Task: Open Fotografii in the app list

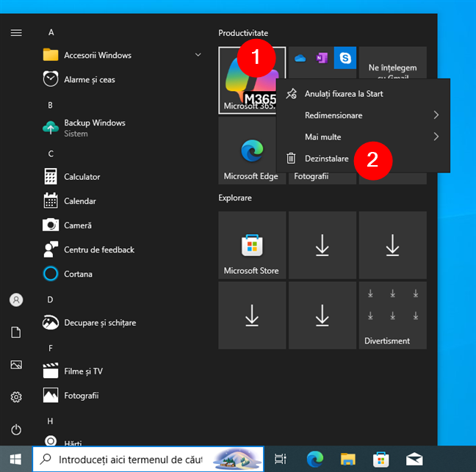Action: tap(121, 395)
